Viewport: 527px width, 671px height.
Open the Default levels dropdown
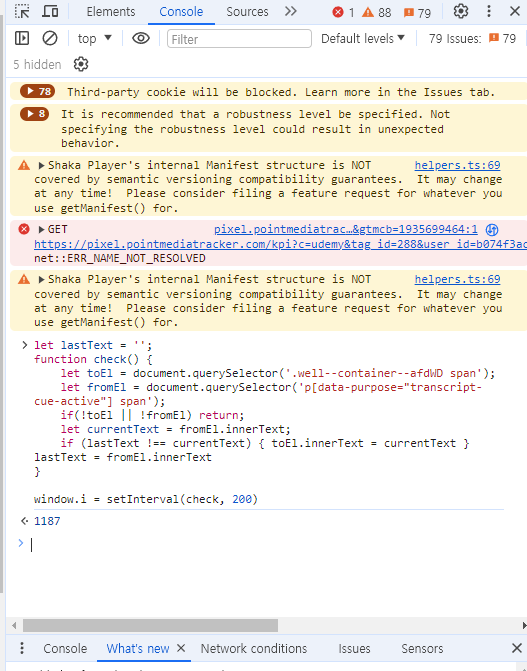pos(363,39)
